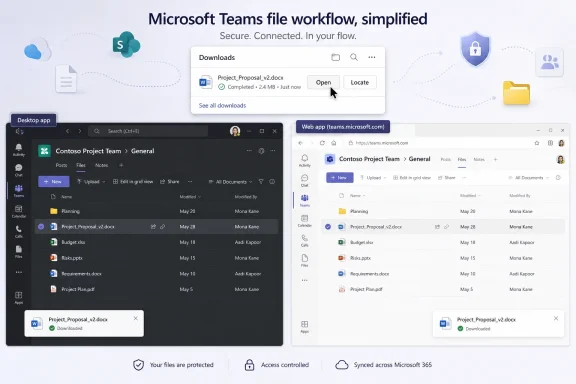Open Chat in the web app sidebar
This screenshot has width=576, height=384.
click(305, 180)
